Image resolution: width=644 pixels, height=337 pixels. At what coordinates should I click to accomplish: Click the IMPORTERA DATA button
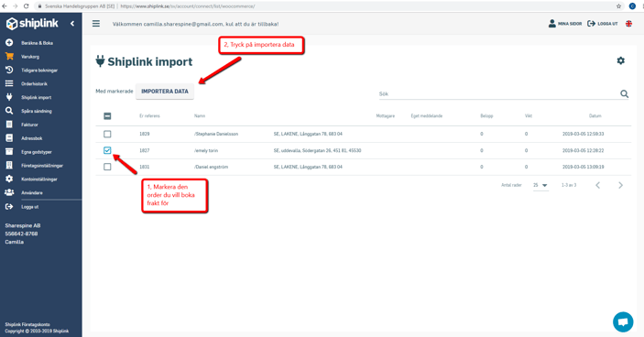tap(165, 92)
